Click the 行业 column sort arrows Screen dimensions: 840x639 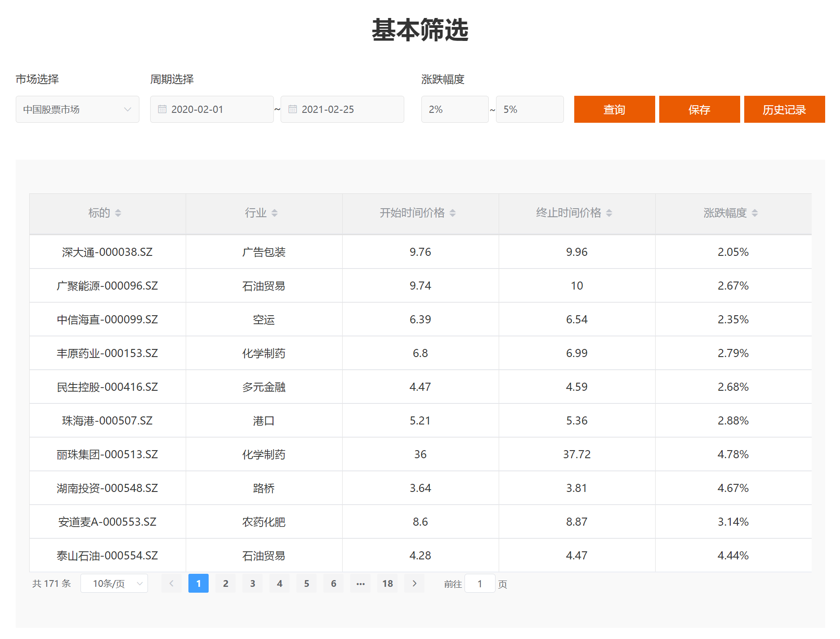[x=274, y=213]
